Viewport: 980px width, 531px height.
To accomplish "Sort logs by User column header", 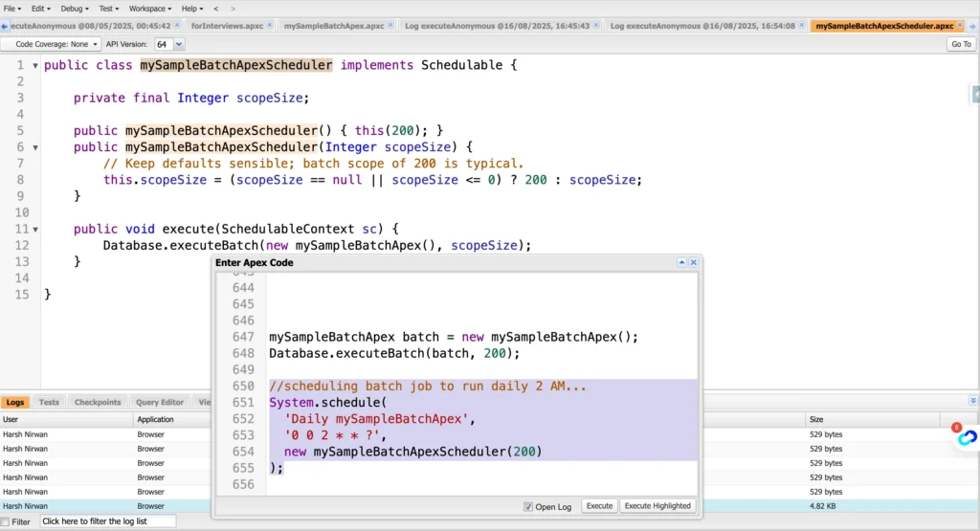I will click(67, 420).
